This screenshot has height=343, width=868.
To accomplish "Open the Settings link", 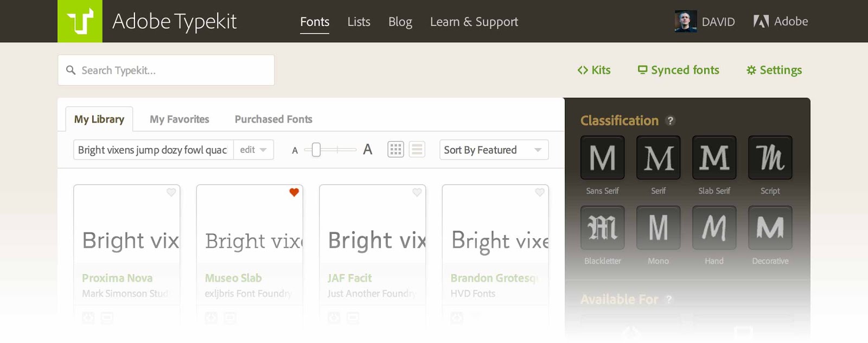I will pos(774,70).
